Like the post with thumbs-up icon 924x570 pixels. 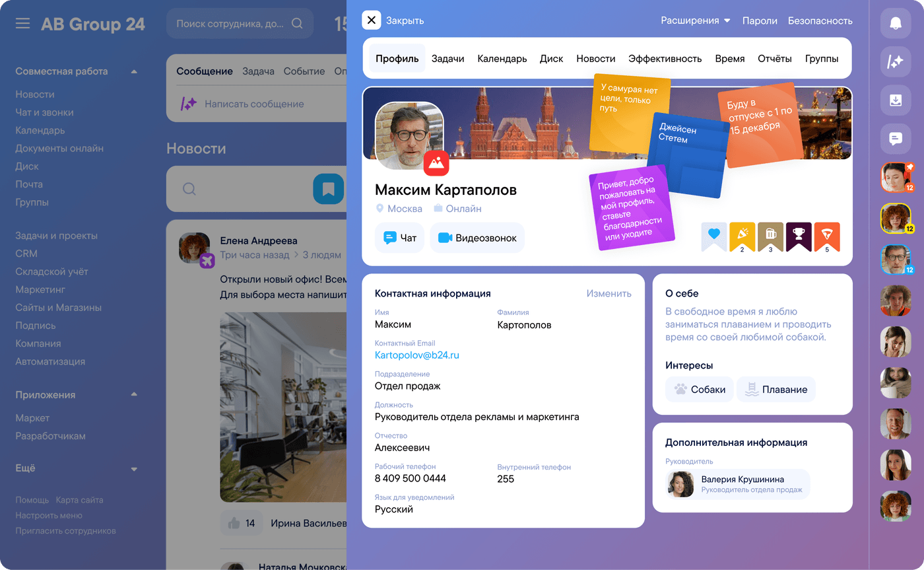click(x=234, y=523)
